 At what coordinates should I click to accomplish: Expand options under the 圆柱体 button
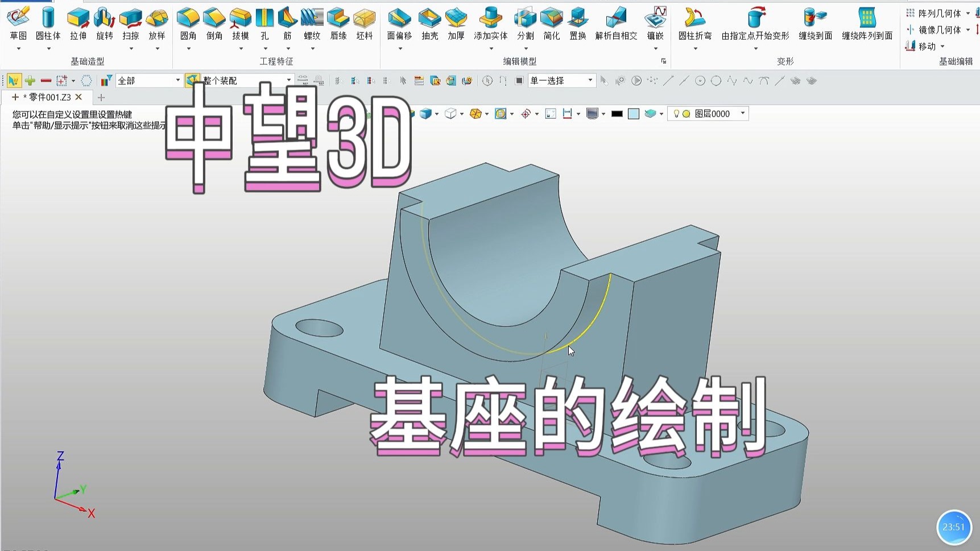pos(48,49)
